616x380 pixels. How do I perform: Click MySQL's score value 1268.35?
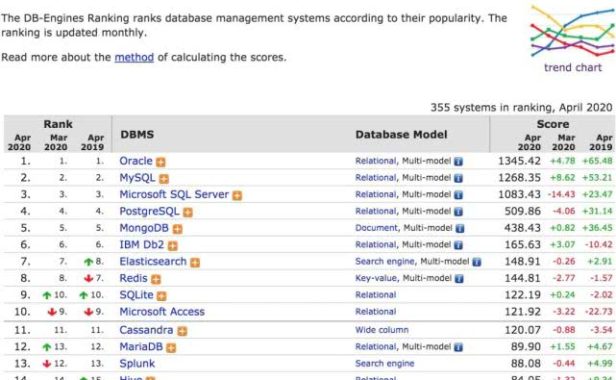(x=519, y=178)
